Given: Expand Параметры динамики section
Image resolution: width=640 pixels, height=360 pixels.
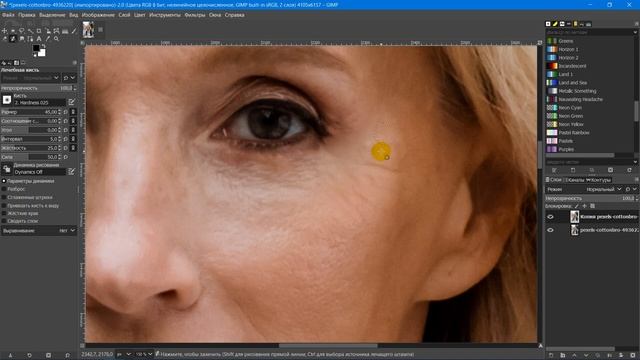Looking at the screenshot, I should (x=4, y=181).
